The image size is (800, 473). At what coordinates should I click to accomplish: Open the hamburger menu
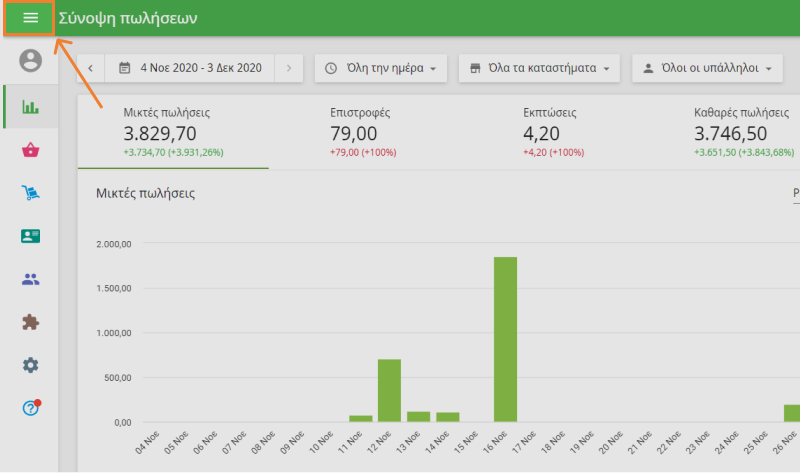coord(30,18)
